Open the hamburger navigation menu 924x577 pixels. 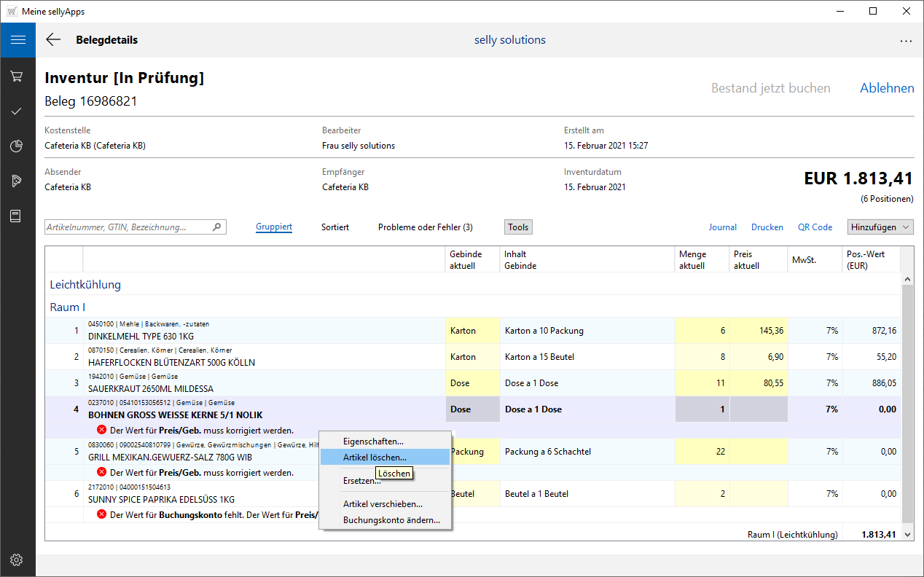click(x=17, y=40)
